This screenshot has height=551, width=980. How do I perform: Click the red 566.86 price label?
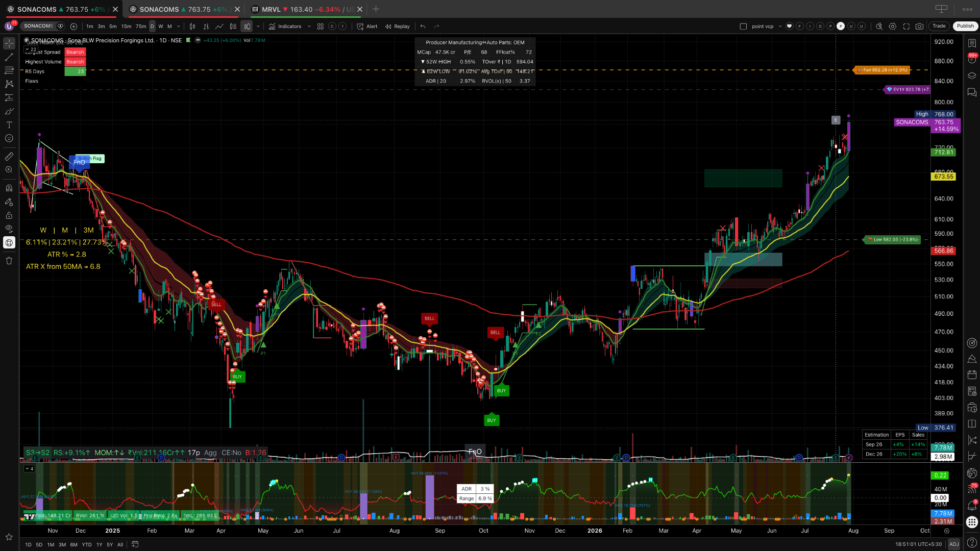944,251
